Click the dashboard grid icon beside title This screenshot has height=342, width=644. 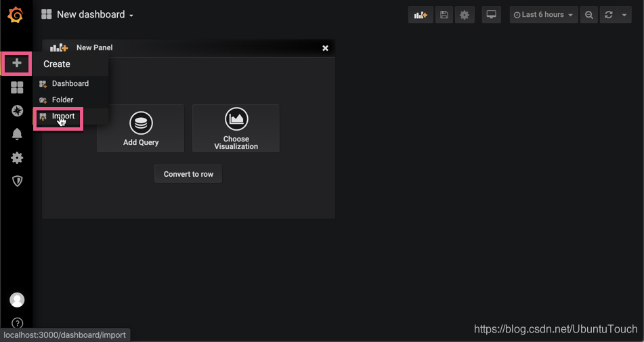47,14
